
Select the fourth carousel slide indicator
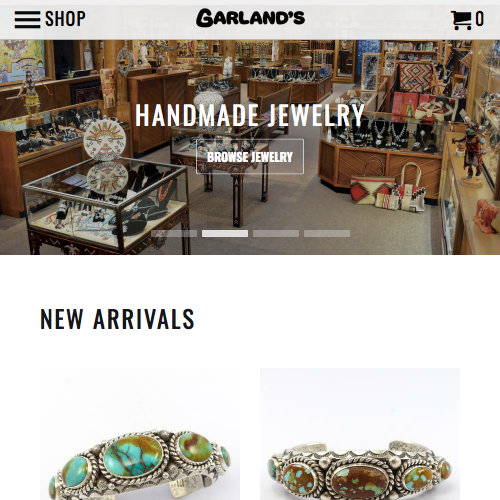point(327,233)
